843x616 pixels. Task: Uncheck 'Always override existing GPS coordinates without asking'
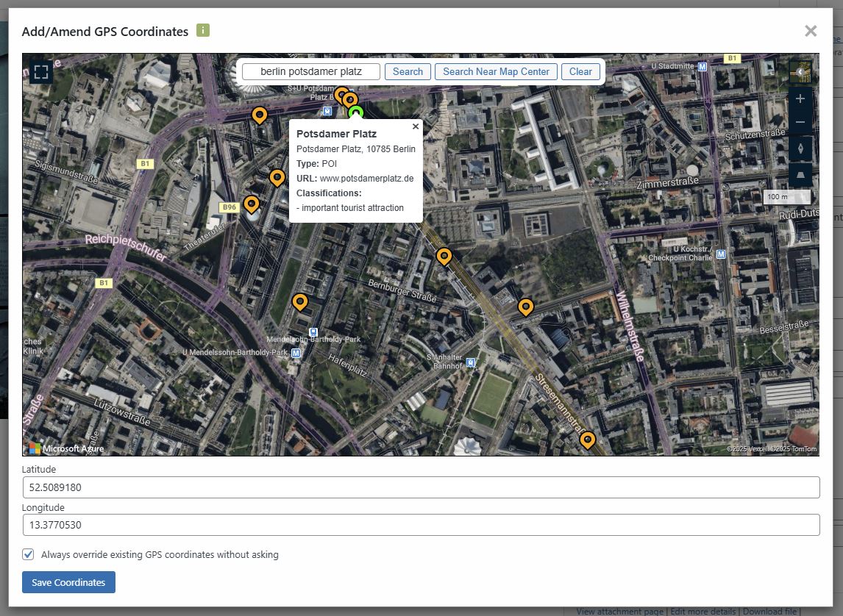(27, 554)
